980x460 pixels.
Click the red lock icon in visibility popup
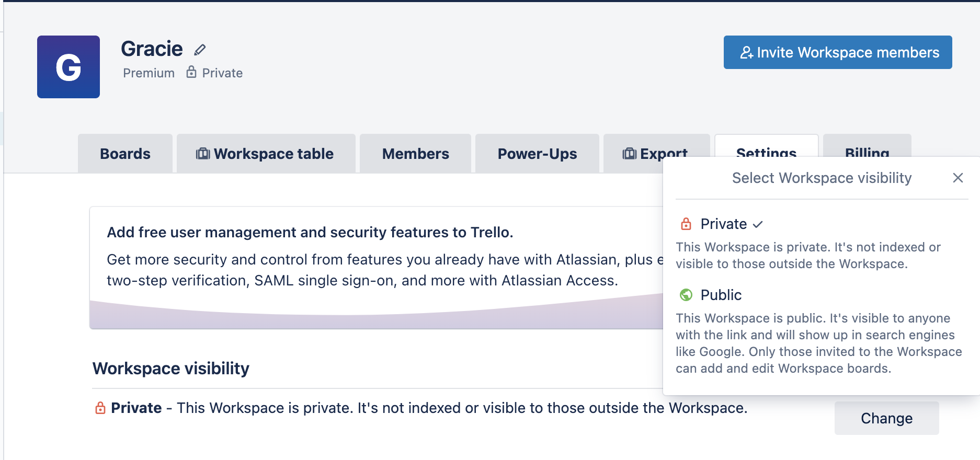[686, 224]
